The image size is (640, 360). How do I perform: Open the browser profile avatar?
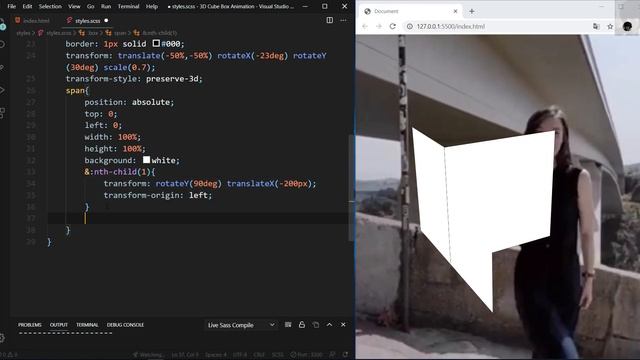tap(627, 26)
